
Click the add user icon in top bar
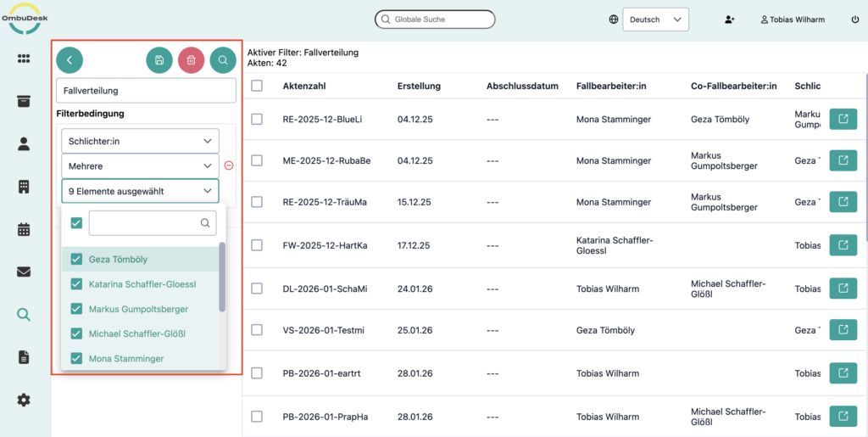tap(730, 20)
